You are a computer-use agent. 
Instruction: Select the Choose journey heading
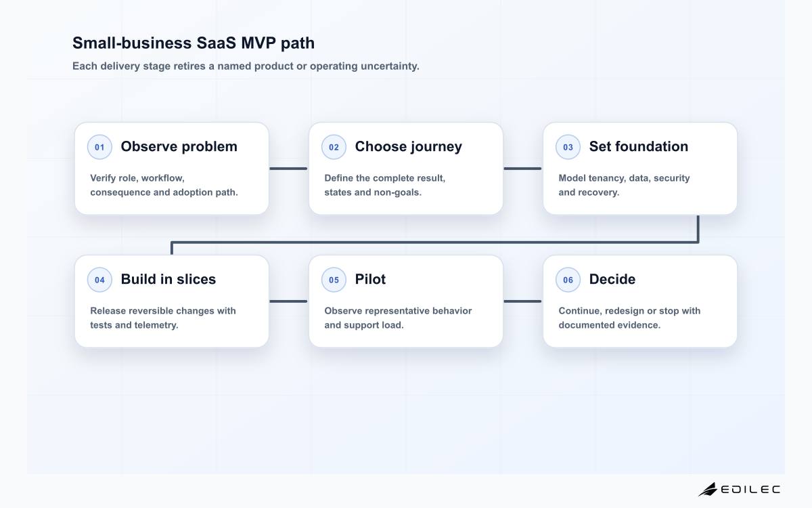pos(409,146)
